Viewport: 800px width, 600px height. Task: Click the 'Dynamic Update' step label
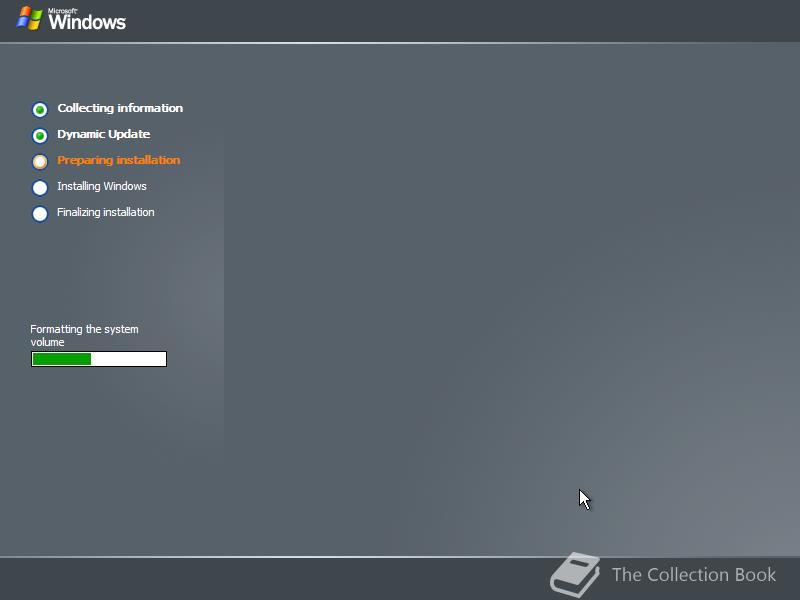[x=104, y=134]
